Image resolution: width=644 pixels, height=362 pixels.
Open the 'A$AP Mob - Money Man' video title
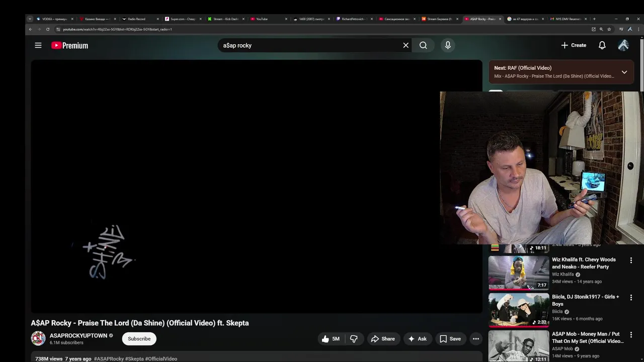coord(588,337)
